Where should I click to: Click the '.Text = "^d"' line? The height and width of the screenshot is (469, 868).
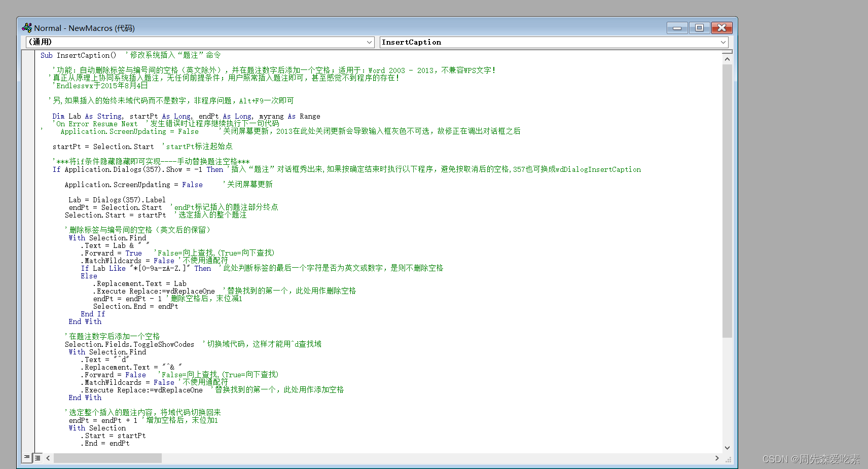click(105, 359)
